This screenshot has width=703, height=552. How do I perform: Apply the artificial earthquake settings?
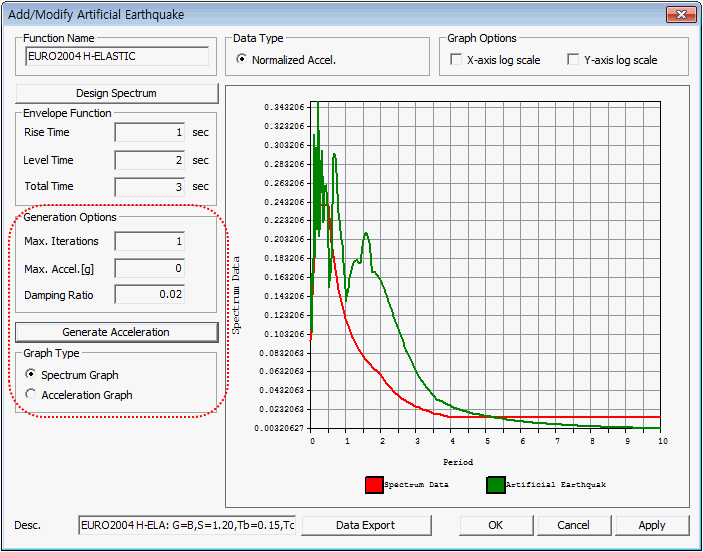(652, 525)
